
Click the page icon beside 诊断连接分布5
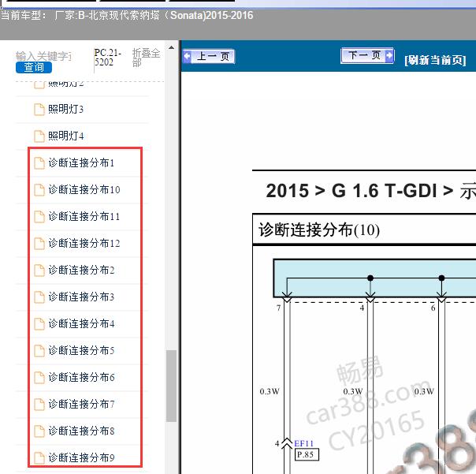tap(39, 351)
